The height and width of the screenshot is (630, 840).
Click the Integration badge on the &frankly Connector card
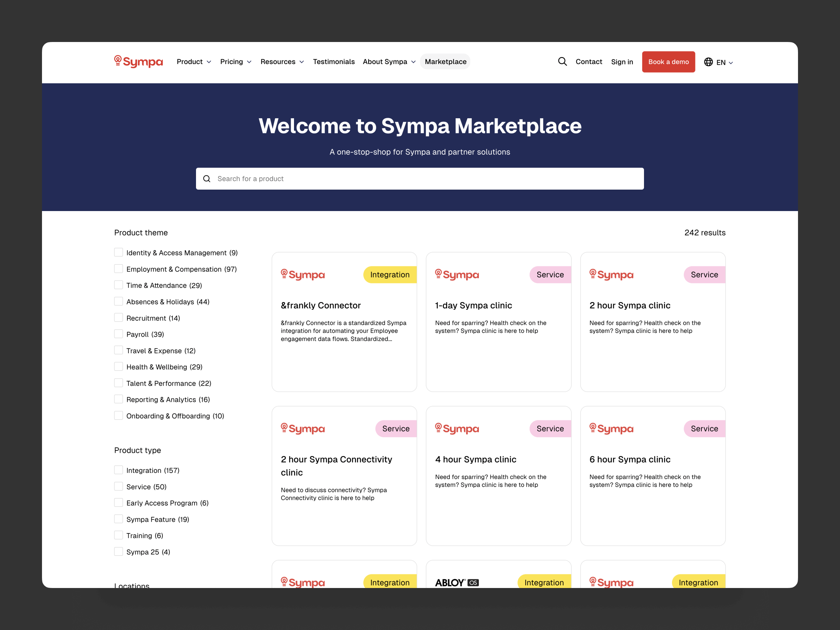390,274
